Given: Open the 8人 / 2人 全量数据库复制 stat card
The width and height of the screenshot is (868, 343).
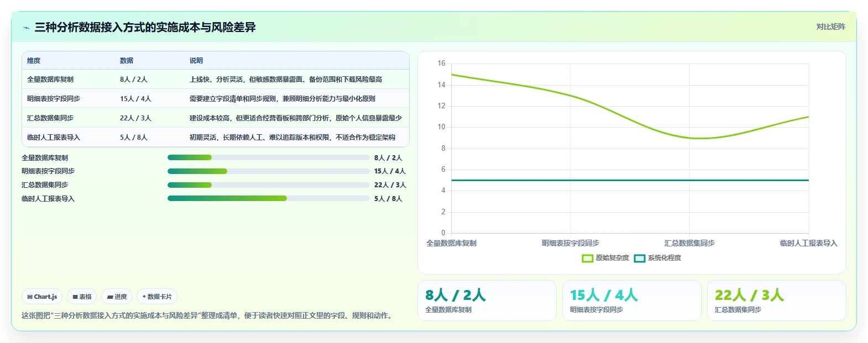Looking at the screenshot, I should click(487, 300).
